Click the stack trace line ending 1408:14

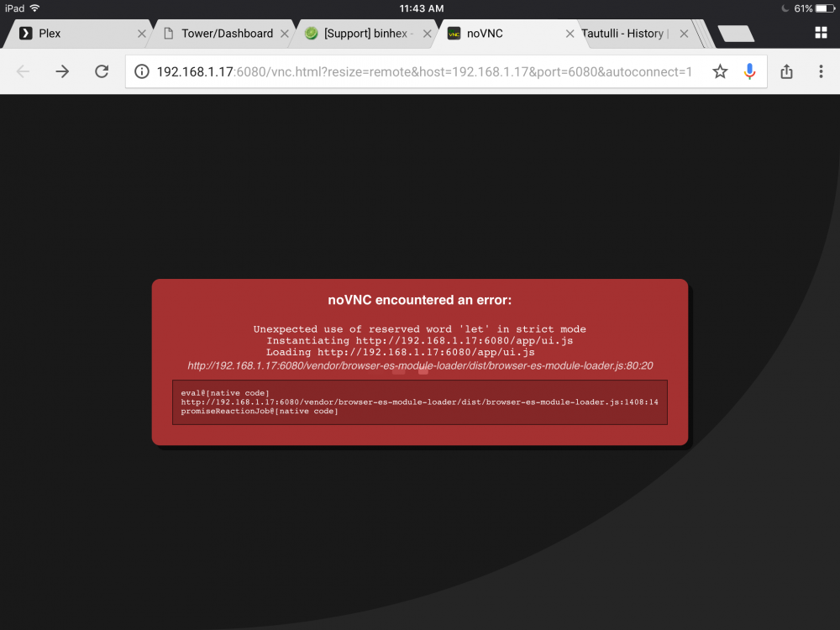click(x=419, y=402)
